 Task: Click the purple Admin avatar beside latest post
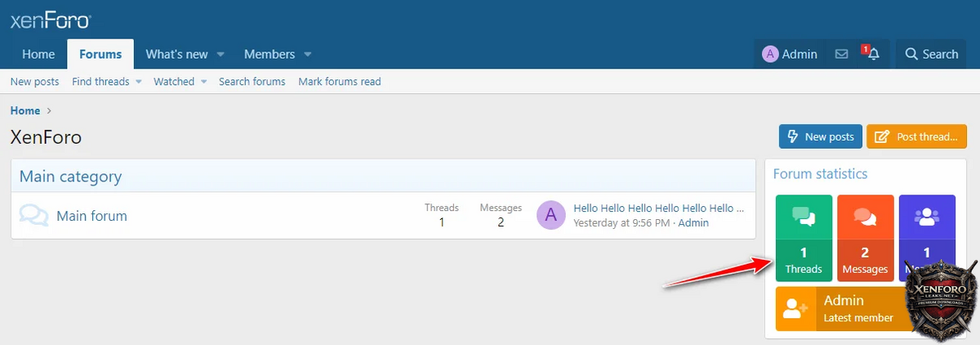pos(550,215)
